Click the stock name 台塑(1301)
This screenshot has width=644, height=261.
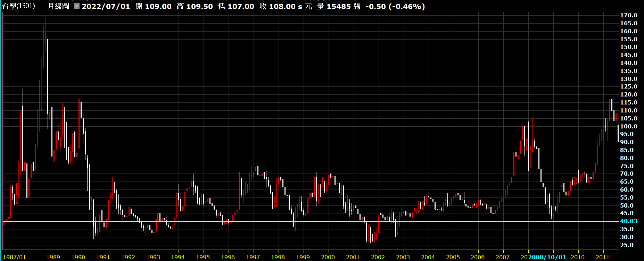click(x=19, y=6)
